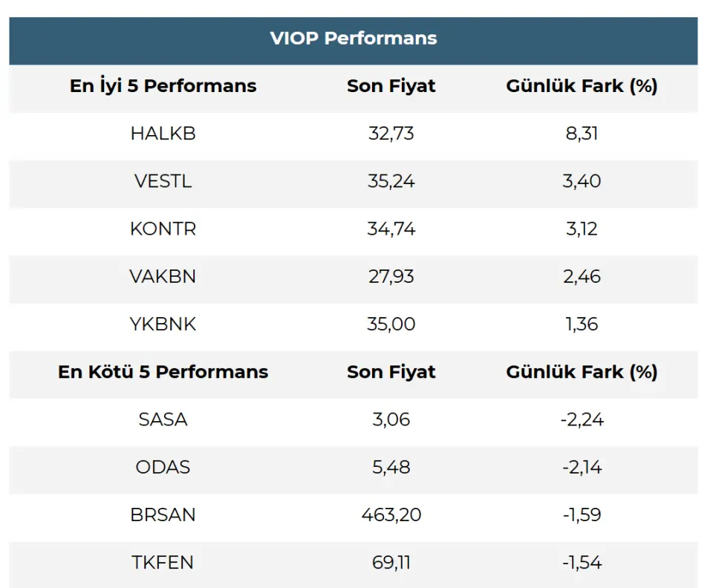
Task: Click the ODAS ticker
Action: (x=163, y=467)
